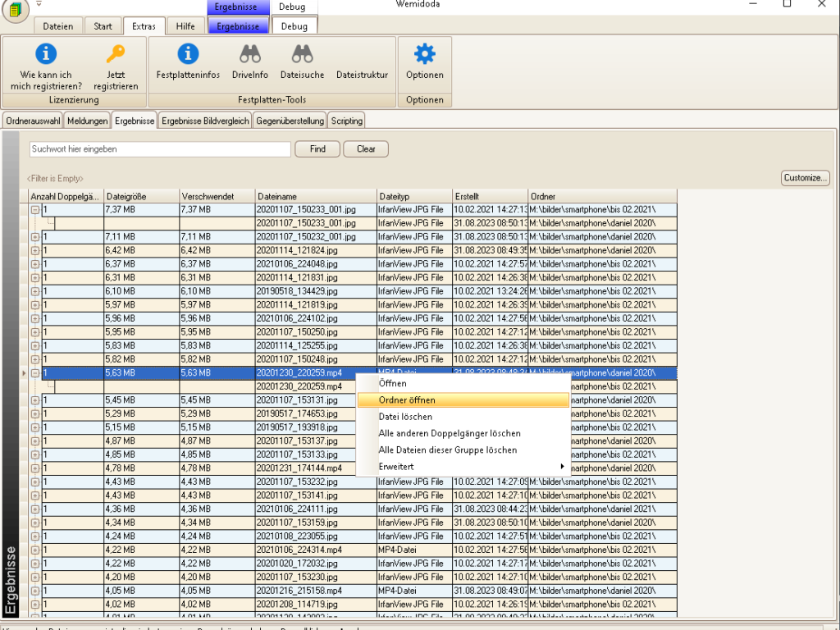
Task: Open the Dateistruktur tool
Action: pos(362,74)
